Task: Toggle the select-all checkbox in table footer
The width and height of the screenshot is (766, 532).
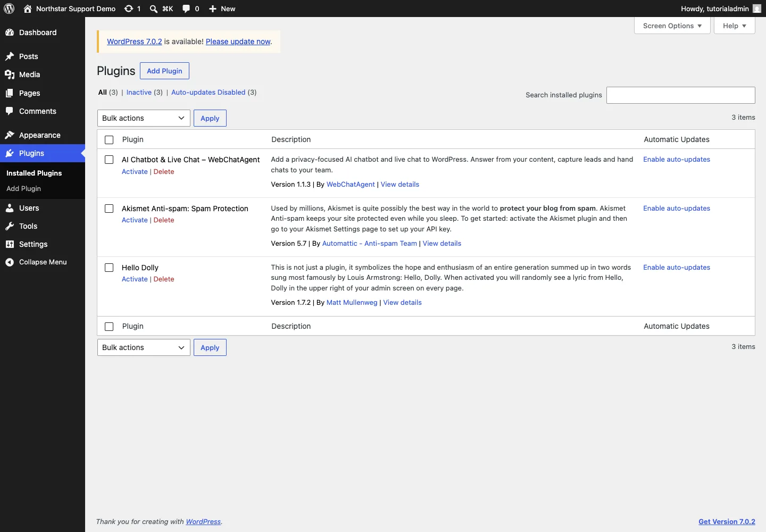Action: 109,327
